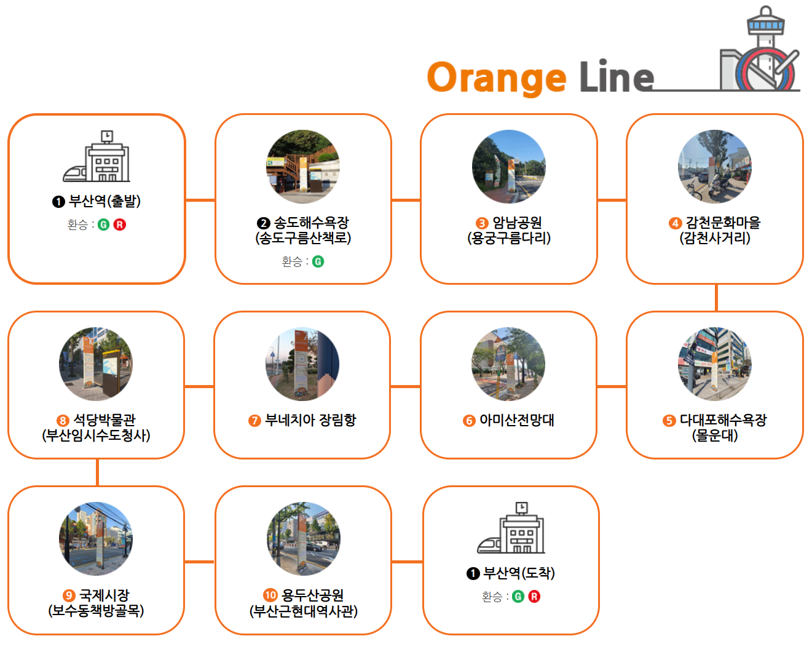Select the 부네치아 장림항 stop name
The image size is (812, 652).
310,420
